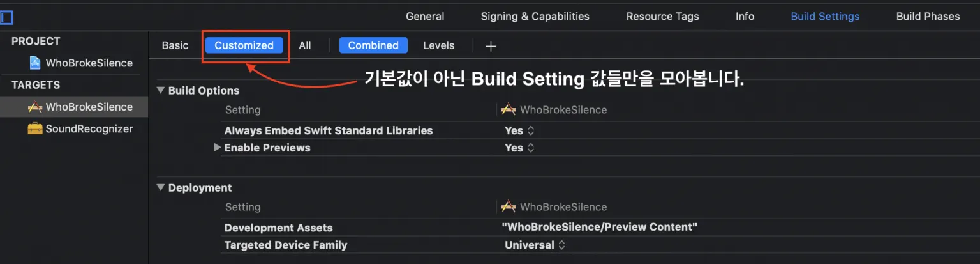Click target icon in Build Options column header

tap(508, 110)
